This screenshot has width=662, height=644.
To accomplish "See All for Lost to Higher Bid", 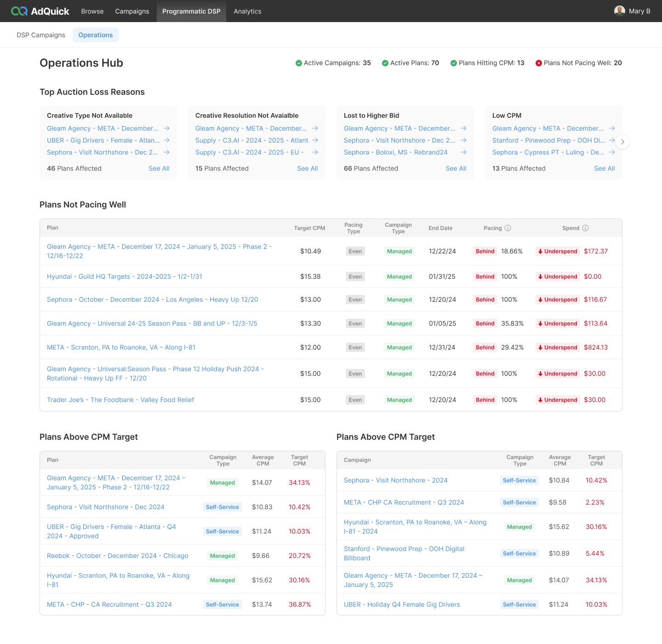I will pos(456,168).
